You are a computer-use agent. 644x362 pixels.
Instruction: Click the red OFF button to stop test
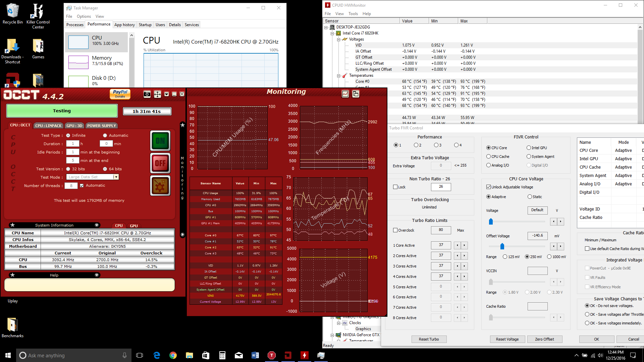pyautogui.click(x=160, y=163)
